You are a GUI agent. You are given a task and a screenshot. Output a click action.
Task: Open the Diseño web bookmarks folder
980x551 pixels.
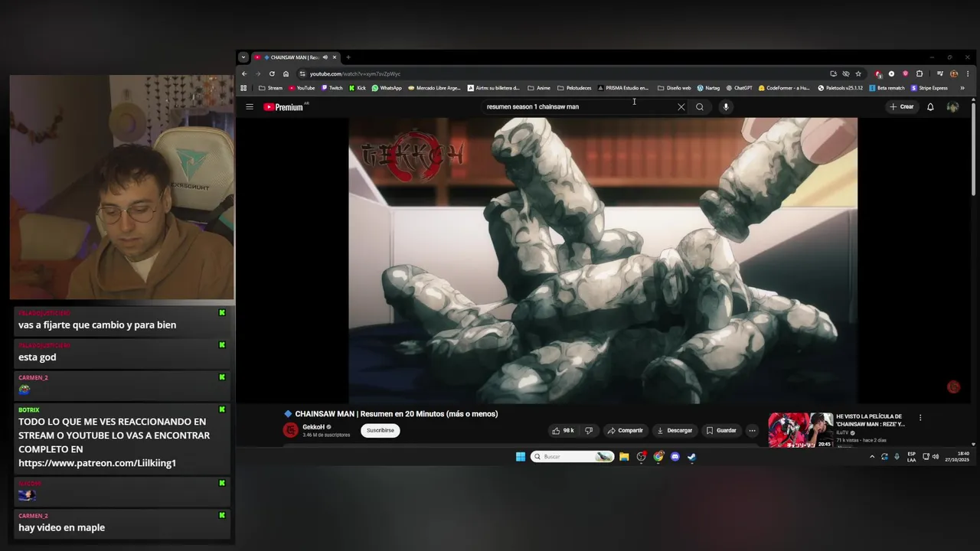point(675,88)
